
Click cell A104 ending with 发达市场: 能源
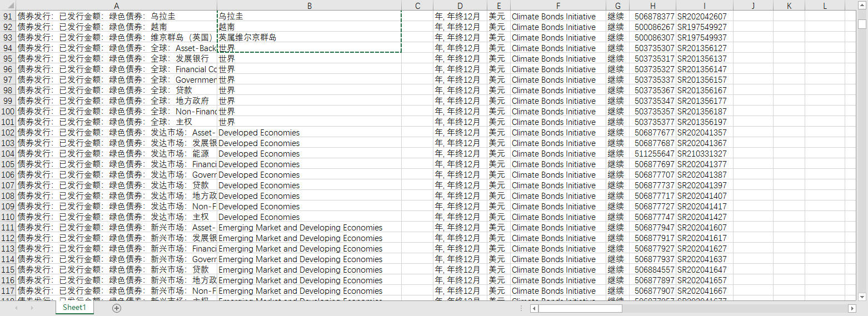pos(116,154)
